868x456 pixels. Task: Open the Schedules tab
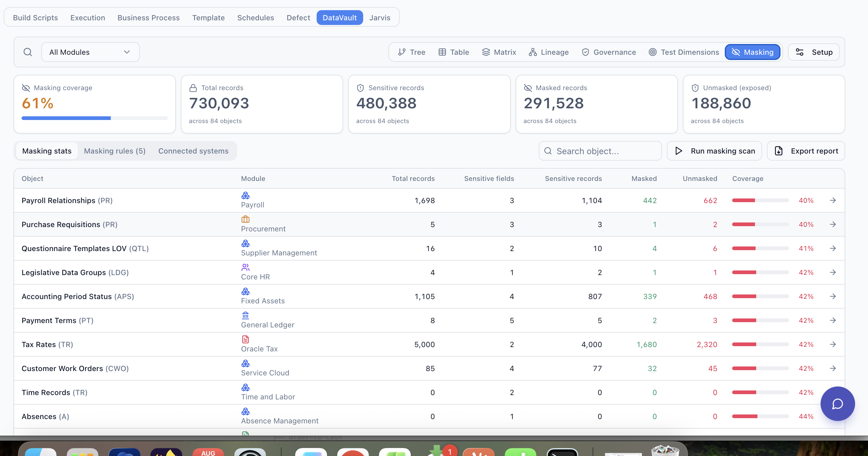[255, 18]
